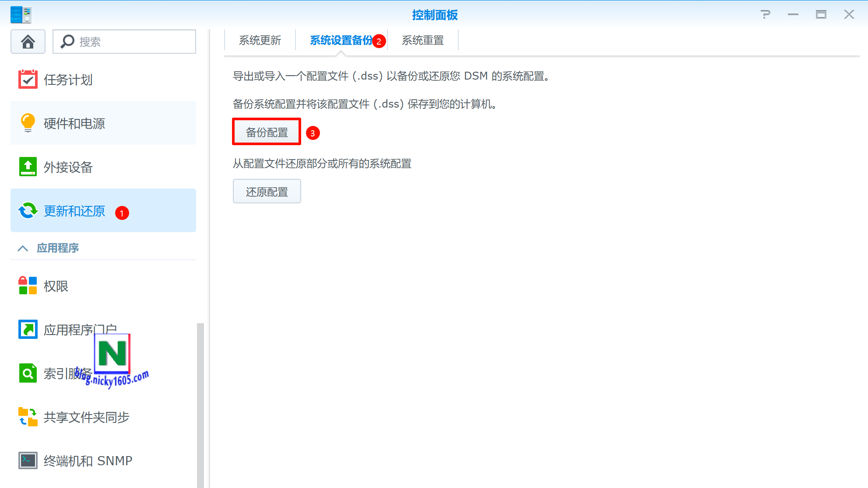The height and width of the screenshot is (488, 868).
Task: Open 应用程序门户 arrow icon
Action: [28, 329]
